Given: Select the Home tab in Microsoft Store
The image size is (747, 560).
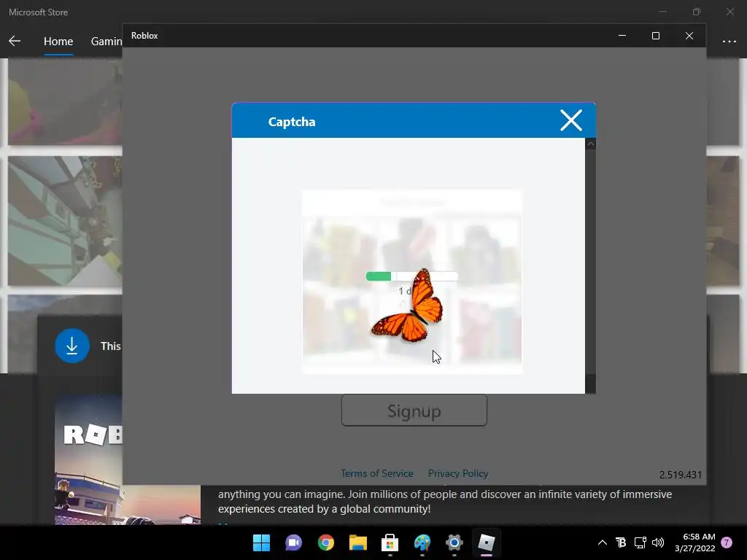Looking at the screenshot, I should [58, 42].
